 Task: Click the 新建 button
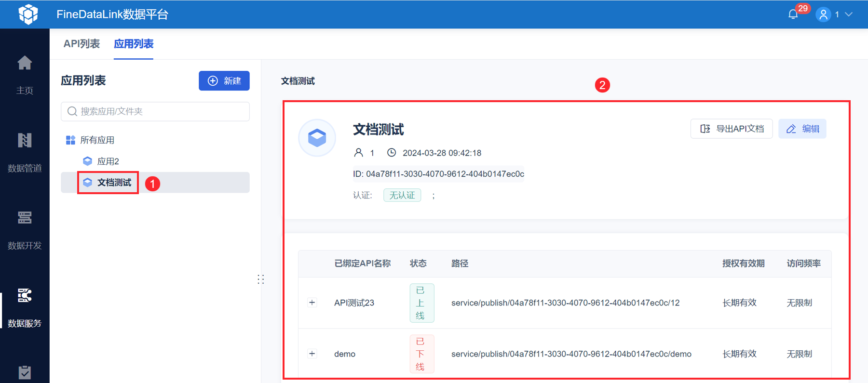pyautogui.click(x=224, y=81)
